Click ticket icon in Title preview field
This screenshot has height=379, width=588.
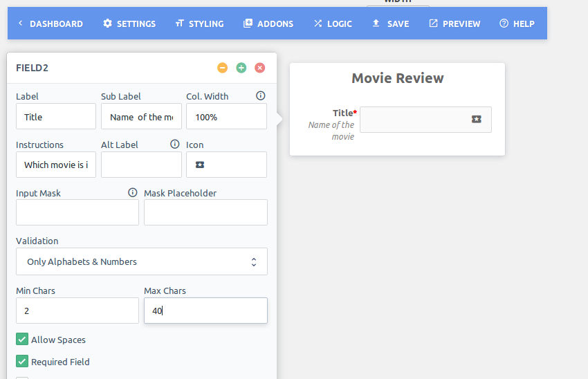point(476,119)
